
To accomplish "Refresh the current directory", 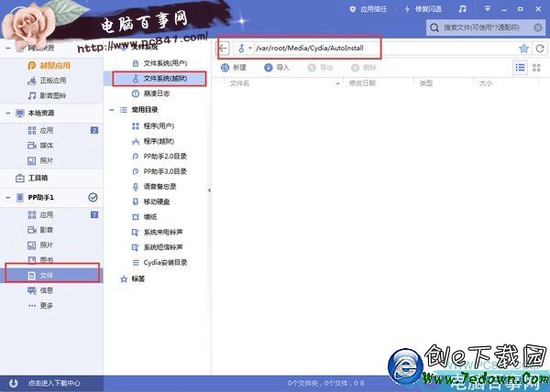I will point(540,49).
